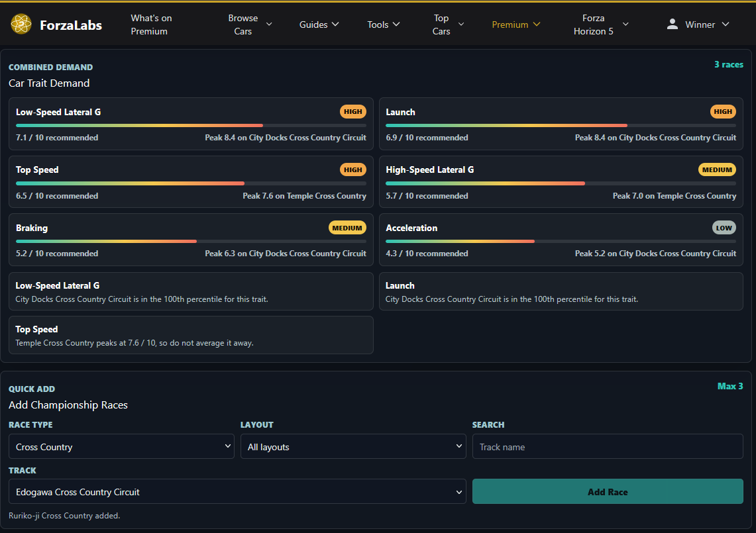This screenshot has width=756, height=533.
Task: Click the HIGH badge on Launch card
Action: [x=723, y=112]
